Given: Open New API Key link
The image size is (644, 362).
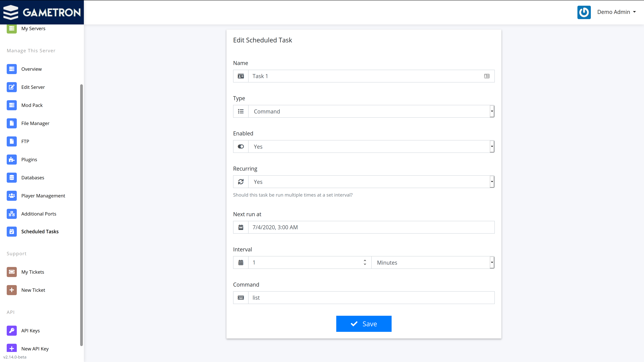Looking at the screenshot, I should point(35,349).
